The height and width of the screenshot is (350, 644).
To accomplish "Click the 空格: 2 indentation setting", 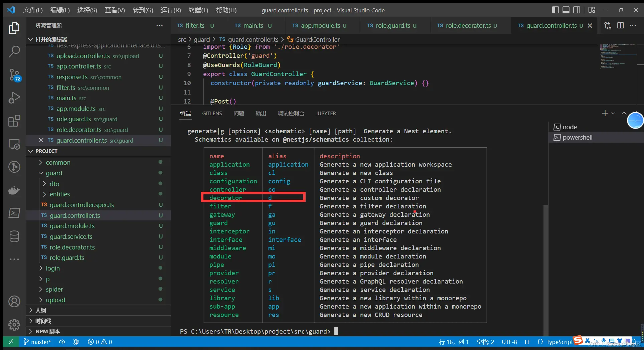I will pyautogui.click(x=485, y=342).
